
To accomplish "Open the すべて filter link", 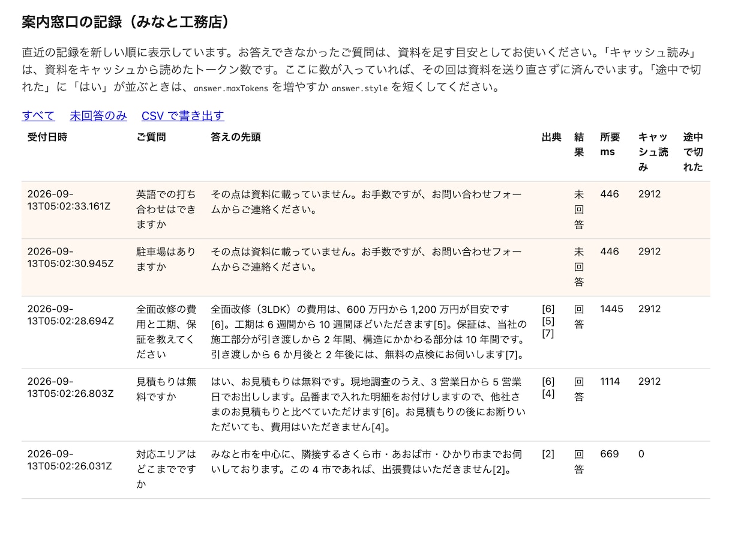I will (38, 116).
